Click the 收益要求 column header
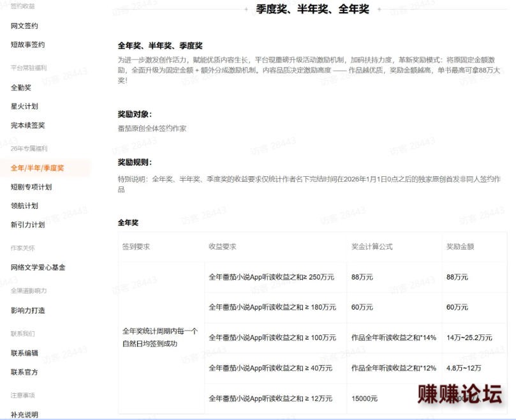This screenshot has height=420, width=516. tap(223, 246)
